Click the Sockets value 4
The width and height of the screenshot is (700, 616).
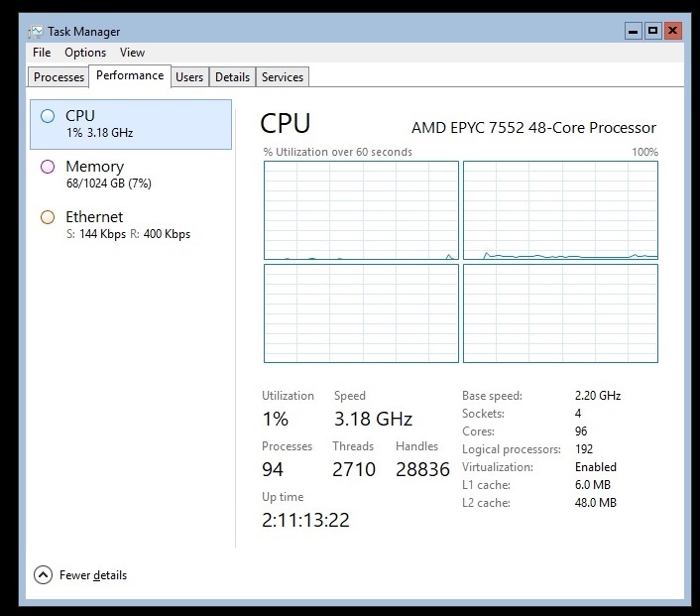[x=578, y=414]
